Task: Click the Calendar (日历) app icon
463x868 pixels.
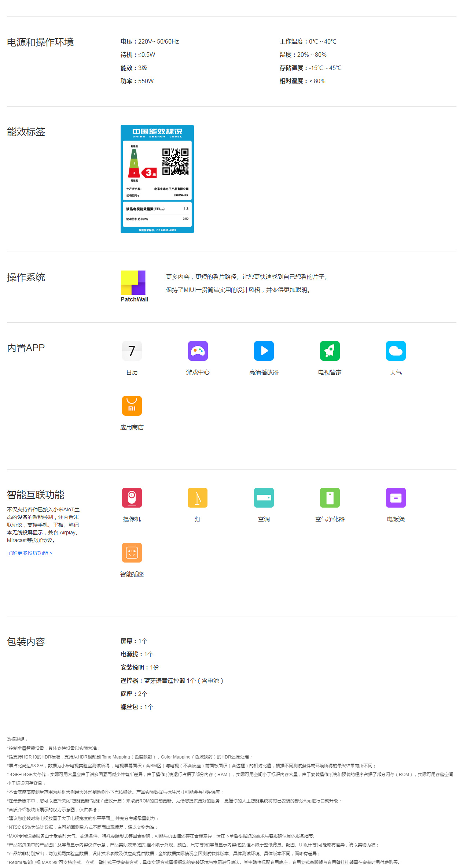Action: point(132,351)
